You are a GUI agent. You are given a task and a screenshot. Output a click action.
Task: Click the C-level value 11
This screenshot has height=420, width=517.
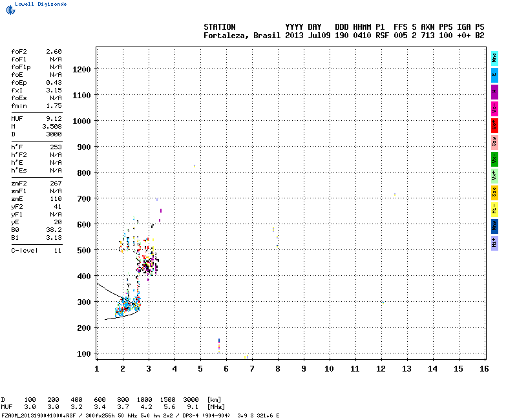[58, 251]
